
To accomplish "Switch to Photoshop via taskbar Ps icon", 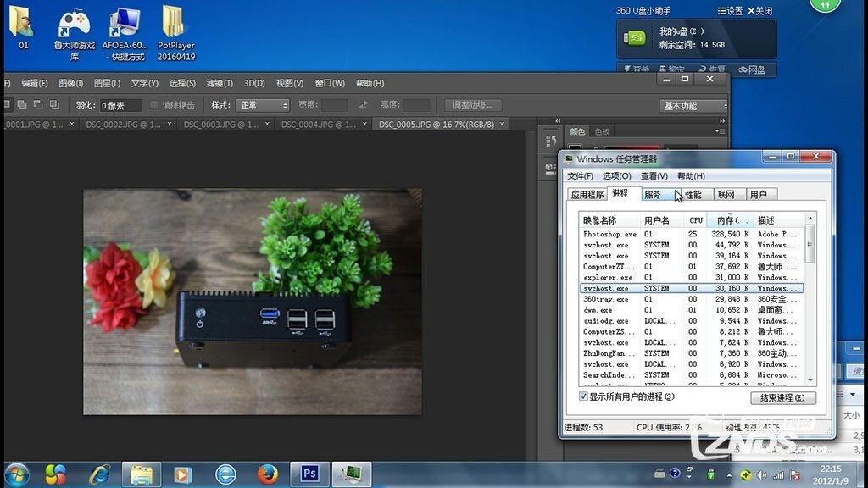I will pos(309,474).
